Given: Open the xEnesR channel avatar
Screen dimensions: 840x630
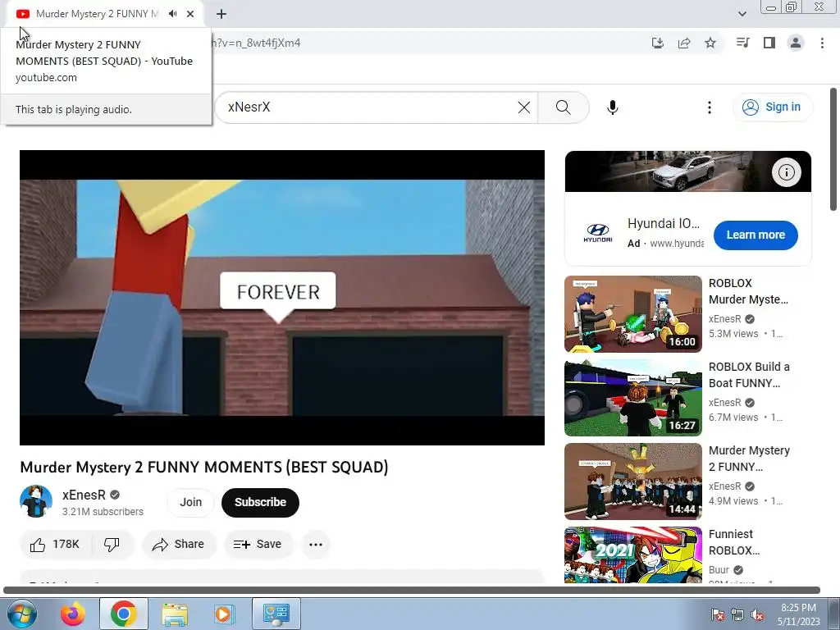Looking at the screenshot, I should coord(36,501).
